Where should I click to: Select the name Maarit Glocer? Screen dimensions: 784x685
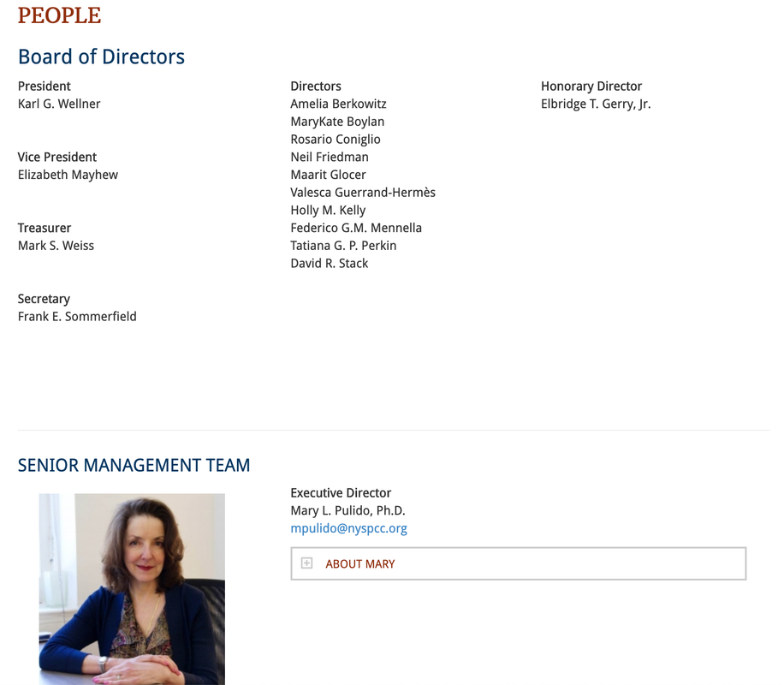328,175
